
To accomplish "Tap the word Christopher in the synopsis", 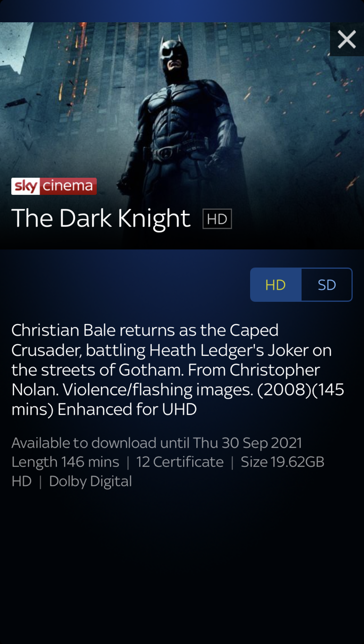I will coord(275,370).
